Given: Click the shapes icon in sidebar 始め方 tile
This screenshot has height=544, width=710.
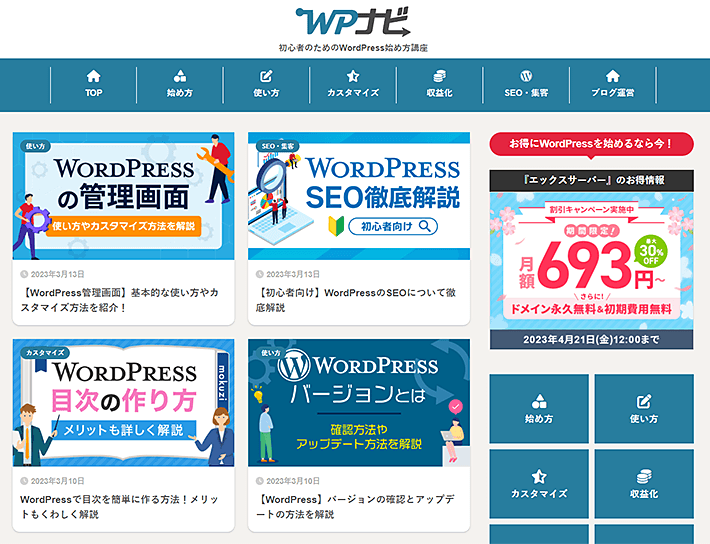Looking at the screenshot, I should [539, 401].
